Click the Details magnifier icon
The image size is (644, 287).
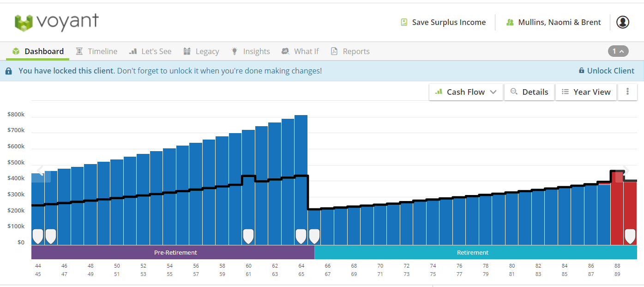(514, 92)
